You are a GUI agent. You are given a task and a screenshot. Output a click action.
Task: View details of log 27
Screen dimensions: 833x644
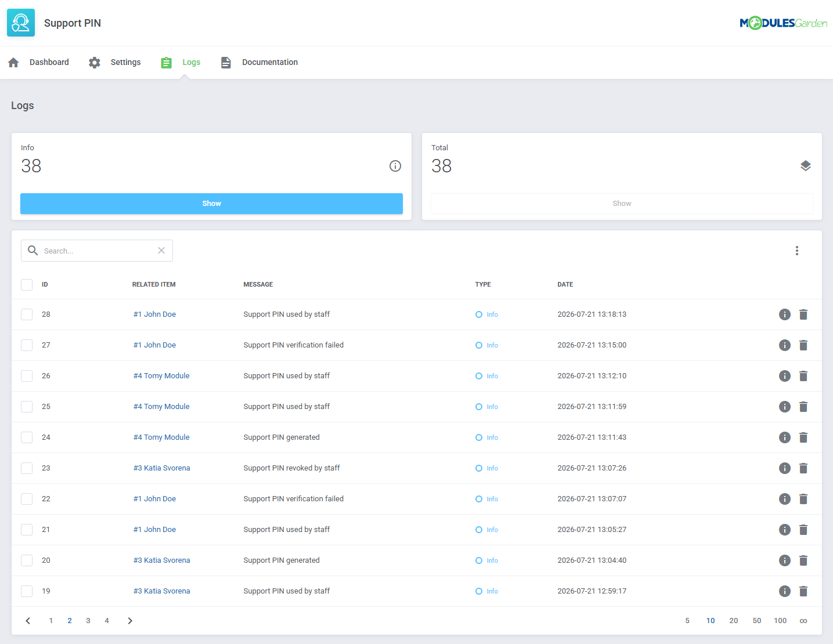coord(785,345)
